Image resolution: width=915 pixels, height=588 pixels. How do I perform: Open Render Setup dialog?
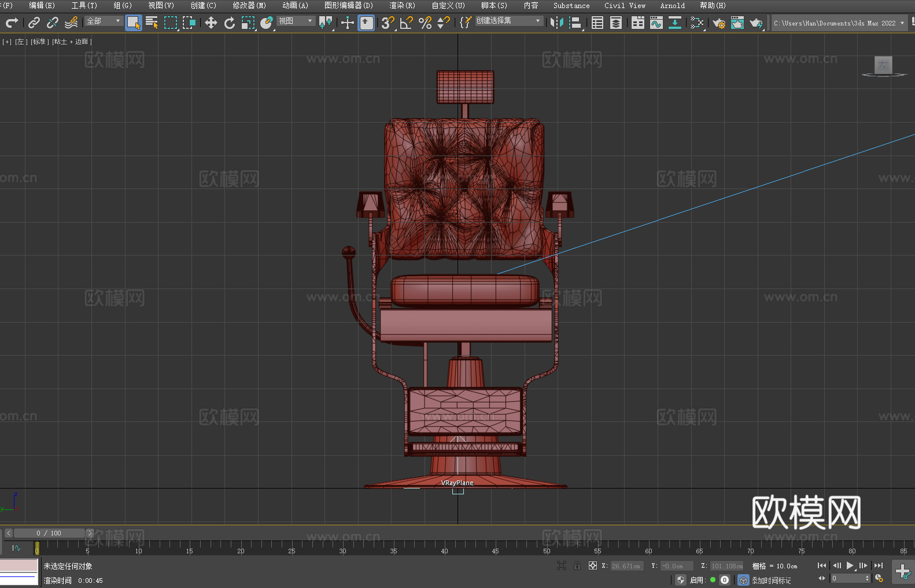(719, 23)
